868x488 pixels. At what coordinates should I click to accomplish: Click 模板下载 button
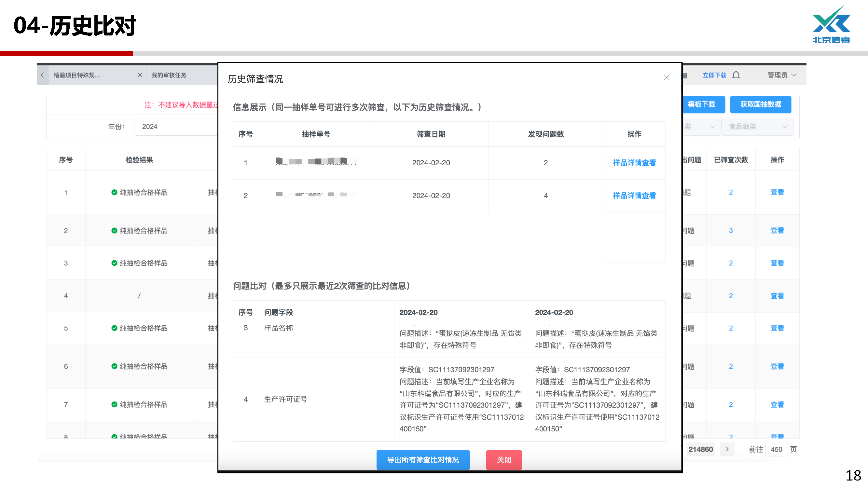[702, 104]
